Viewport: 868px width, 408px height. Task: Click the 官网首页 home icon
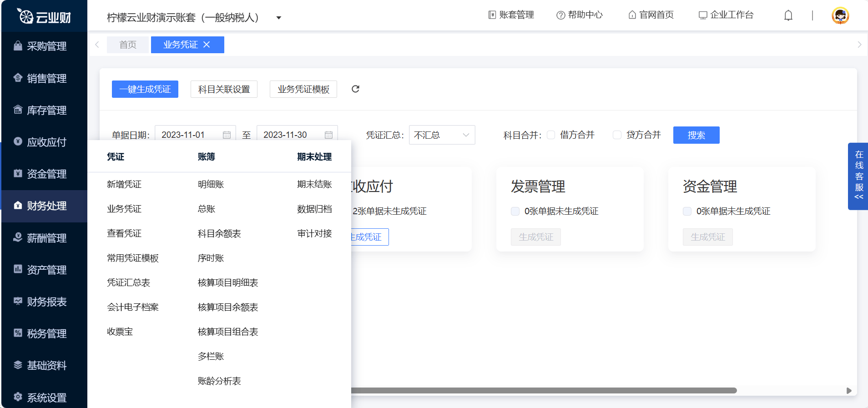pyautogui.click(x=632, y=15)
